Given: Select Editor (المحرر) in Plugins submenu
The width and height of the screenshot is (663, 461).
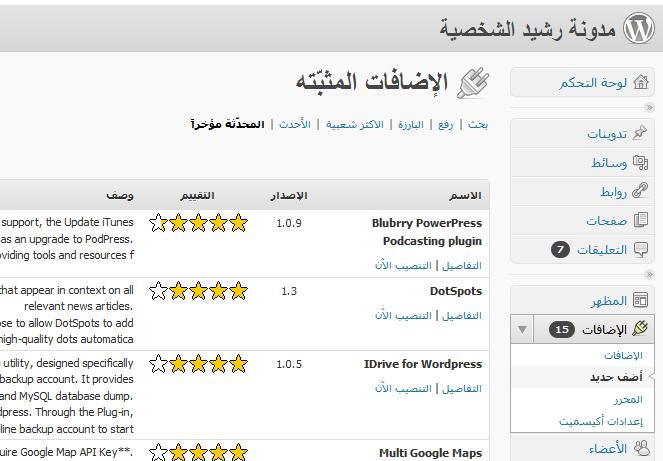Looking at the screenshot, I should tap(629, 400).
